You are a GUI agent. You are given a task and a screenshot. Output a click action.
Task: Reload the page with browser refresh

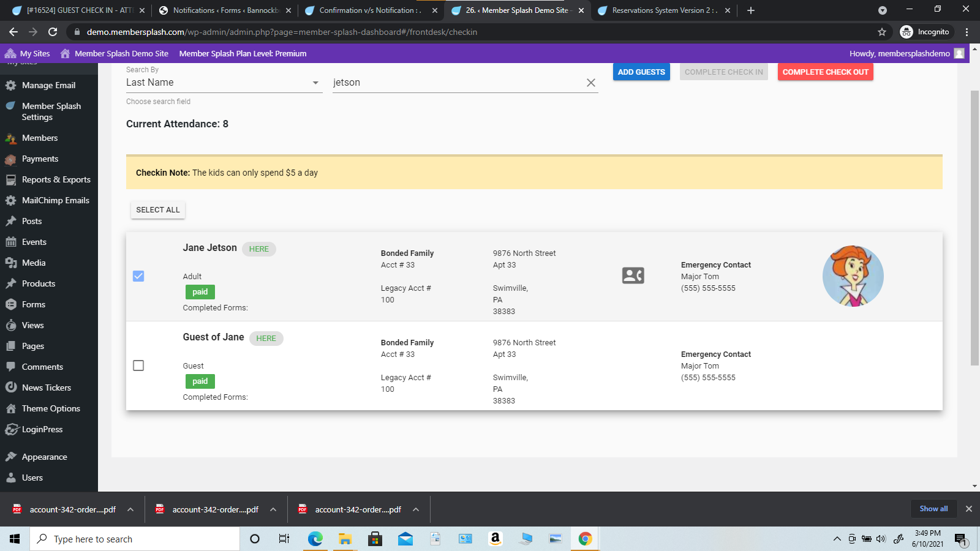tap(53, 32)
